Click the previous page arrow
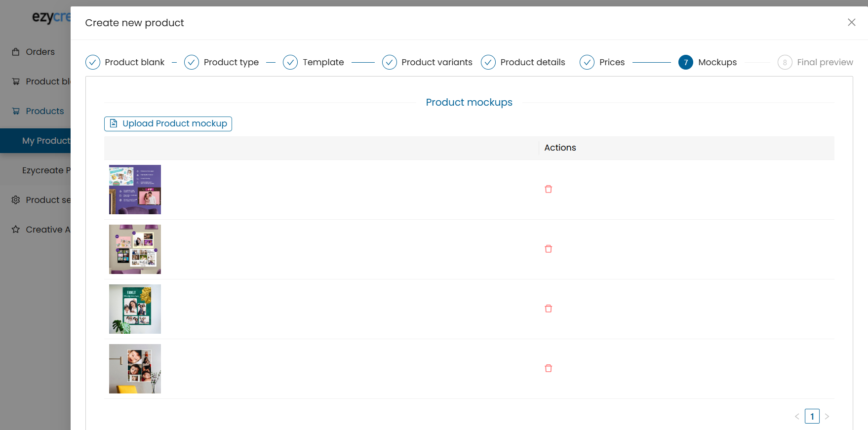The width and height of the screenshot is (868, 430). coord(796,416)
